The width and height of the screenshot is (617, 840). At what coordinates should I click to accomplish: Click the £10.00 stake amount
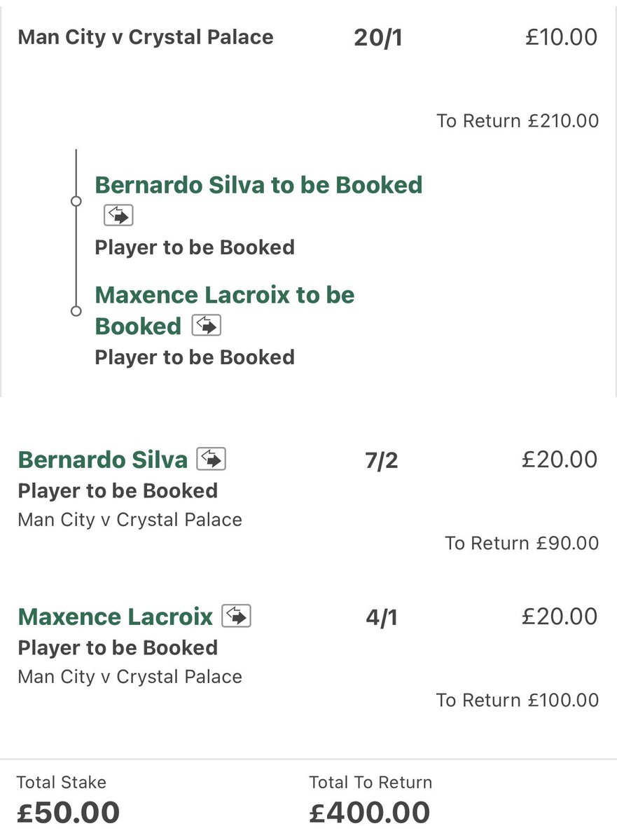(x=561, y=37)
